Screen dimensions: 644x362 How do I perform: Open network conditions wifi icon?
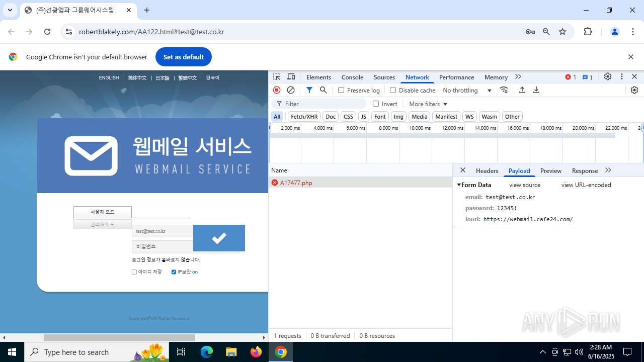504,90
